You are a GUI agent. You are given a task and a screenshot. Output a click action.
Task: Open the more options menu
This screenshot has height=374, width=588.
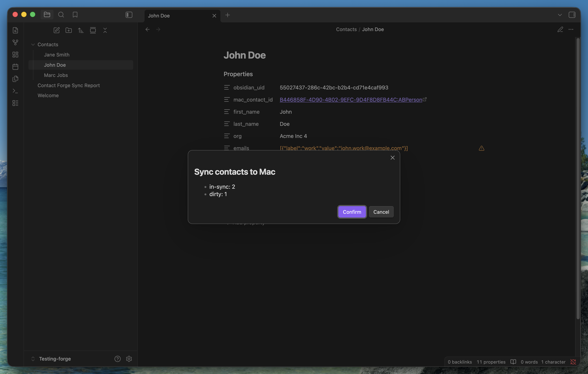click(x=571, y=29)
